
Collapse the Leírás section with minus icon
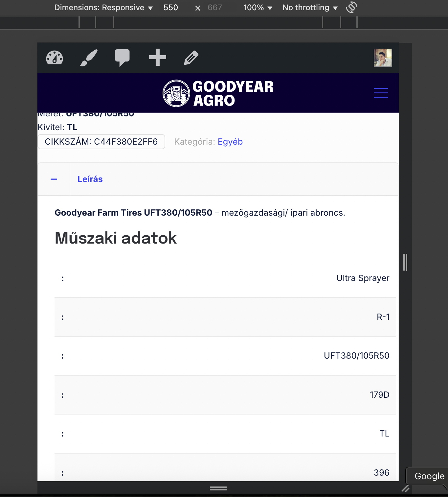point(54,179)
